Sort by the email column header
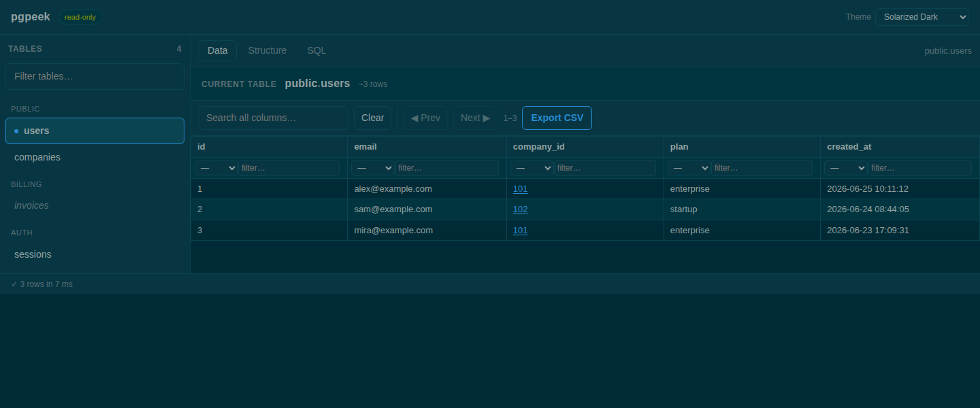 [x=427, y=147]
